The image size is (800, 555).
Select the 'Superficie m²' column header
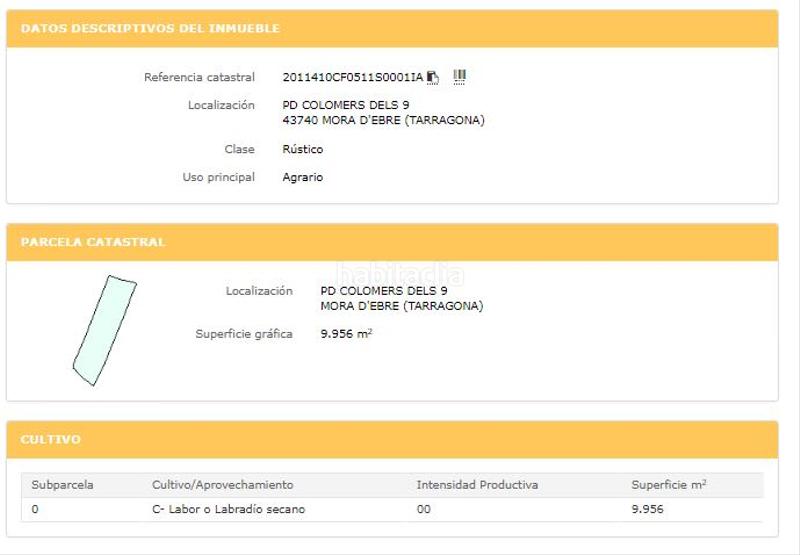point(668,485)
